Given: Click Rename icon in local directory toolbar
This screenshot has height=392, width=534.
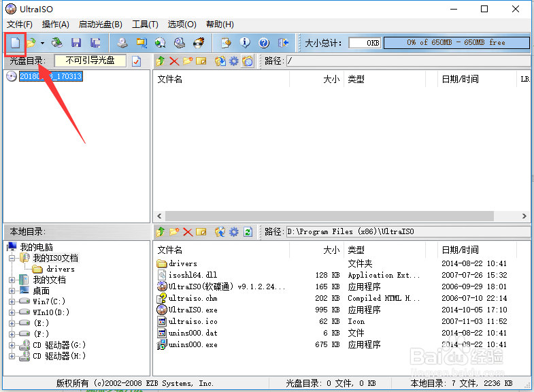Looking at the screenshot, I should (201, 232).
